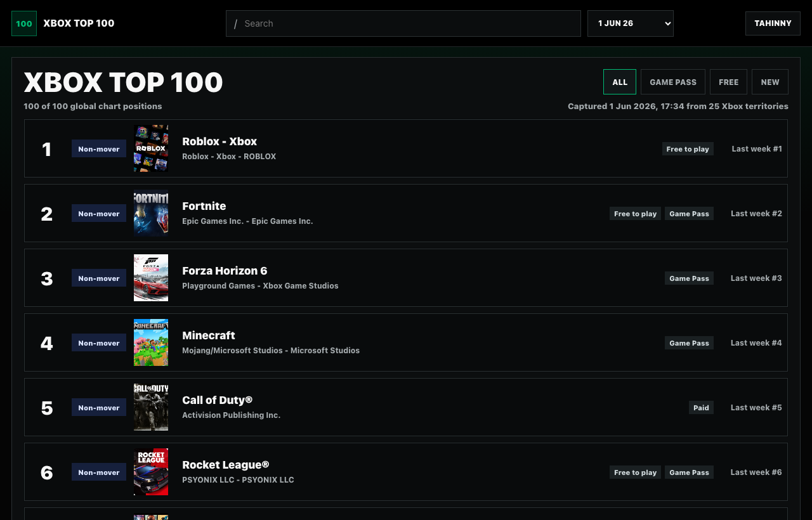Screen dimensions: 812x520
Task: Switch to the GAME PASS filter
Action: tap(673, 82)
